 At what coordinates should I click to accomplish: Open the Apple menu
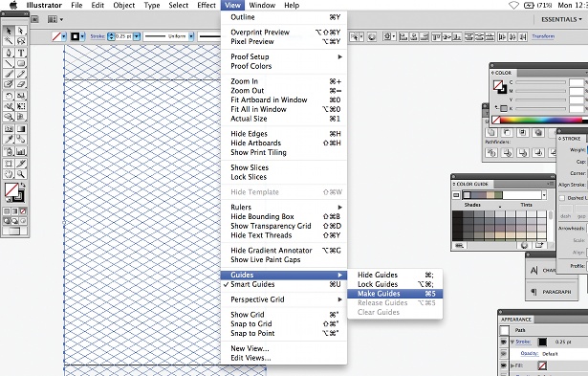[13, 5]
